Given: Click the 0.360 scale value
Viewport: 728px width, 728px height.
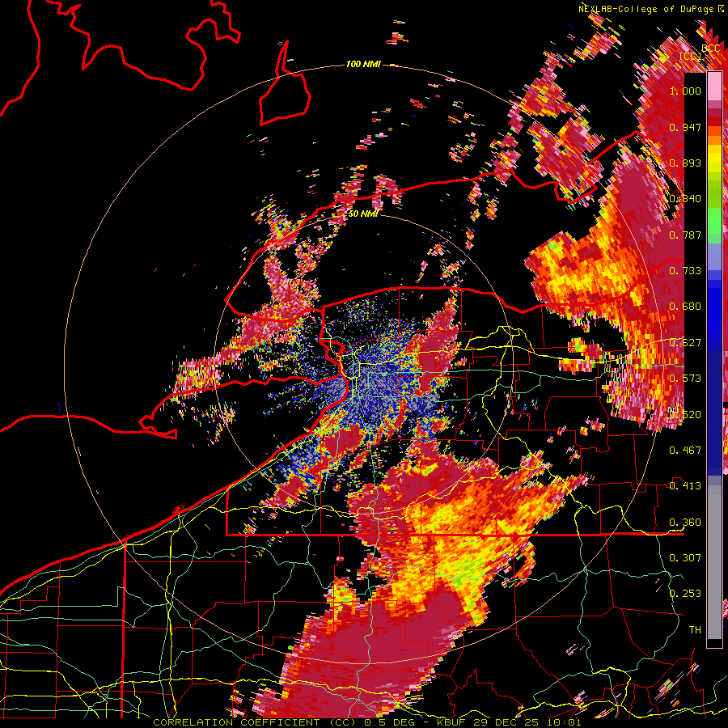Looking at the screenshot, I should 685,523.
